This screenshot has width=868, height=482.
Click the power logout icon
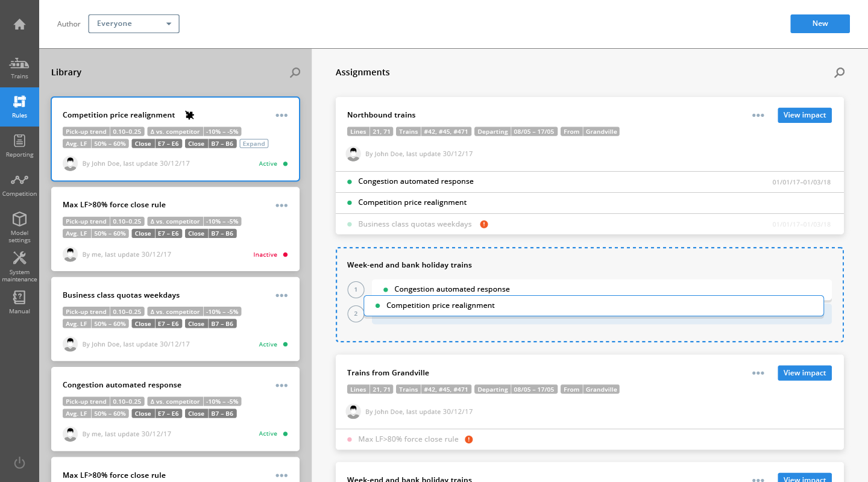[19, 463]
